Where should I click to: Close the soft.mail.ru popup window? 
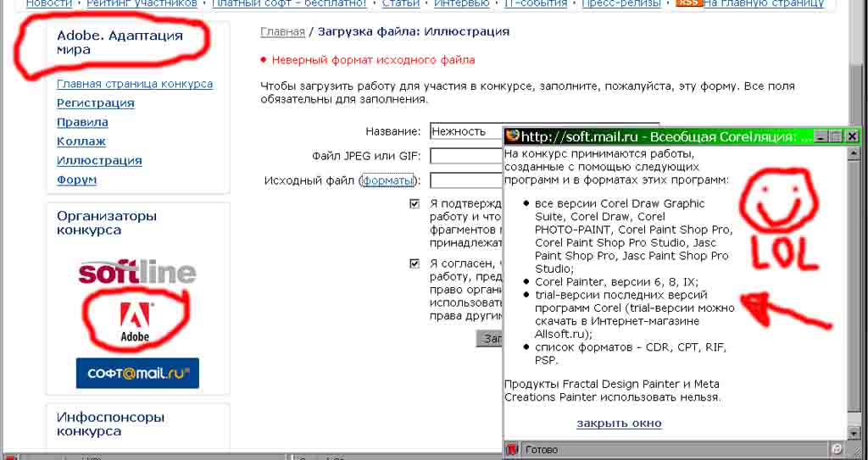click(853, 136)
